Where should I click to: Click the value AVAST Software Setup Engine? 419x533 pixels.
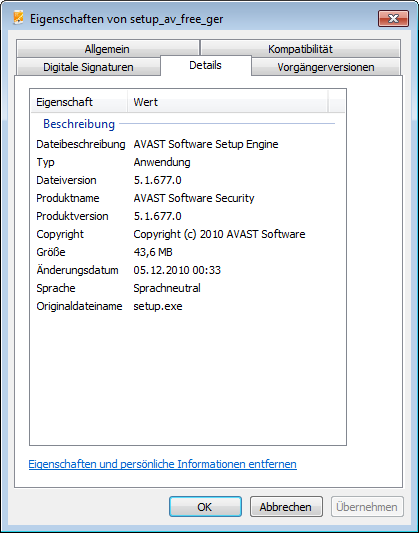(206, 144)
